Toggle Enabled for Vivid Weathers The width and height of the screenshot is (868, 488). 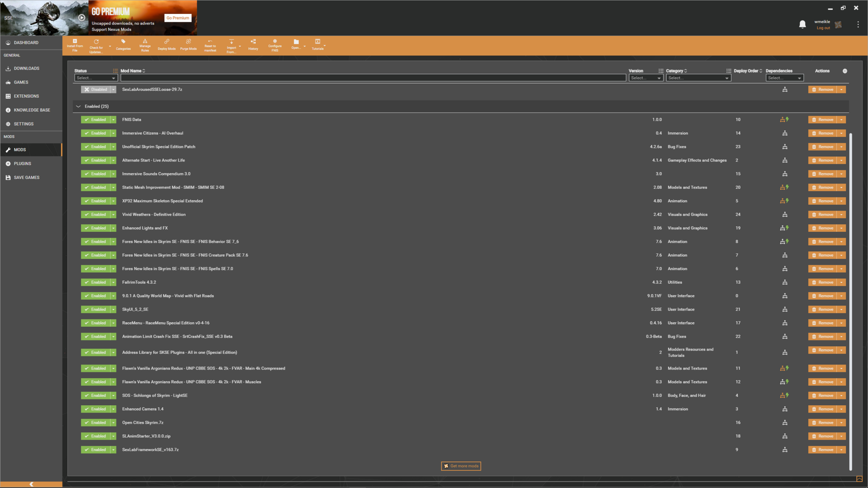[95, 215]
